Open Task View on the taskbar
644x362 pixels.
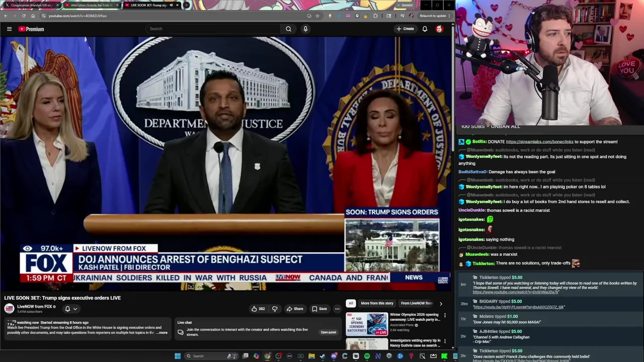coord(246,356)
